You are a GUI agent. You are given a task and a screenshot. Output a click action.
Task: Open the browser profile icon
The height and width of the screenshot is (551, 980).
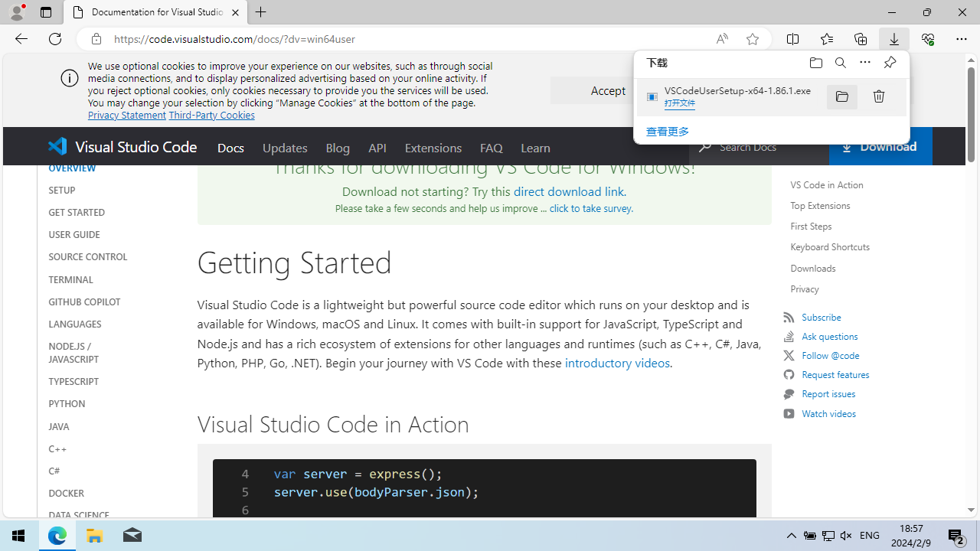(x=17, y=11)
